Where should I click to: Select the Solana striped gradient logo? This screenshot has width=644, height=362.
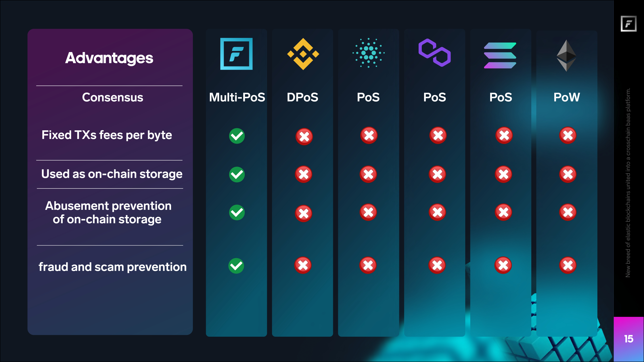coord(500,55)
